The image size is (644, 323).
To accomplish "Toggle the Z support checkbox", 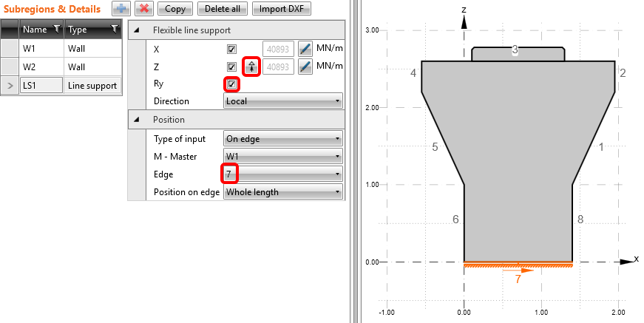I will tap(232, 67).
